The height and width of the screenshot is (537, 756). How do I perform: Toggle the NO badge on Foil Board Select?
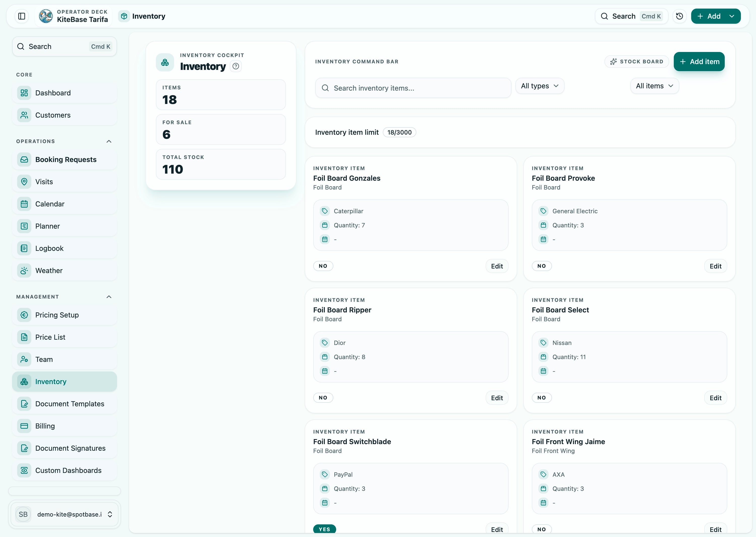click(542, 397)
